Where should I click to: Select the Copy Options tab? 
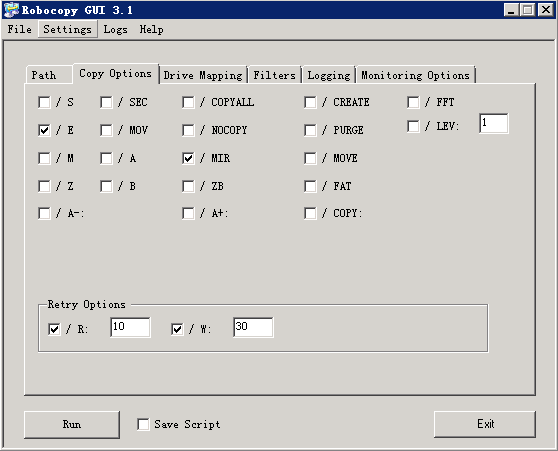[116, 74]
